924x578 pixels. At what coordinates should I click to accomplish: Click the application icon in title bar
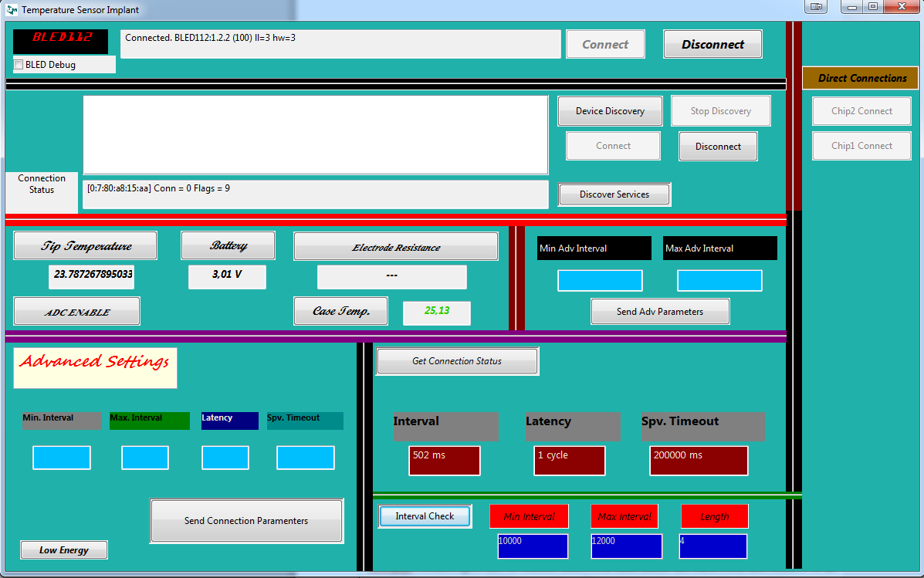(12, 10)
